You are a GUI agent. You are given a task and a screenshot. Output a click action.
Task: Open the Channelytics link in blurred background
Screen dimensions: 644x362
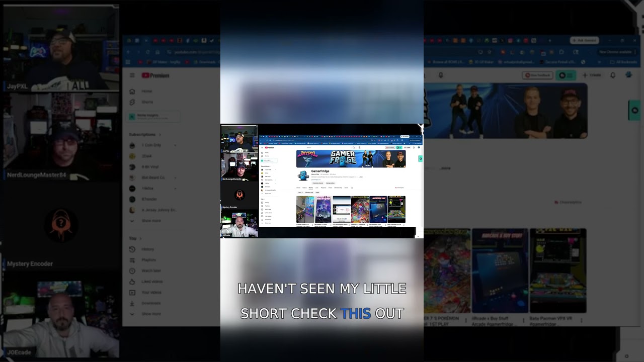568,202
